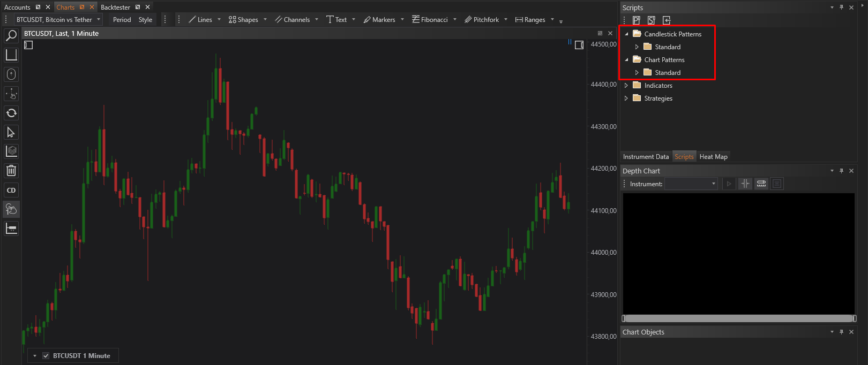Switch to the Accounts tab
This screenshot has height=365, width=868.
tap(17, 7)
